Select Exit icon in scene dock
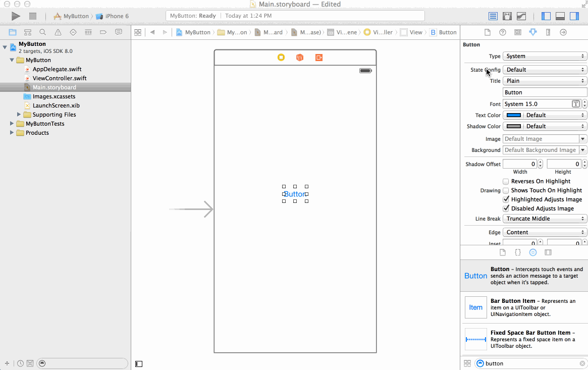This screenshot has width=588, height=370. tap(319, 58)
